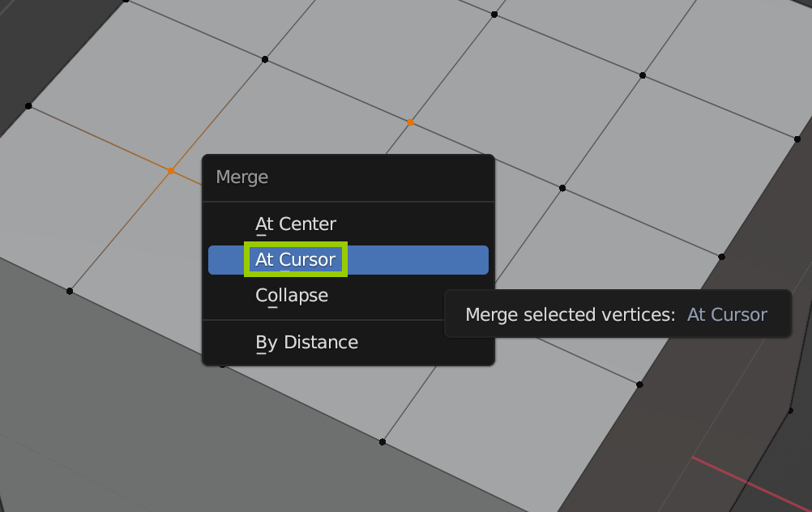Click the black vertex at the orange edge's far end
This screenshot has height=512, width=812.
(28, 105)
